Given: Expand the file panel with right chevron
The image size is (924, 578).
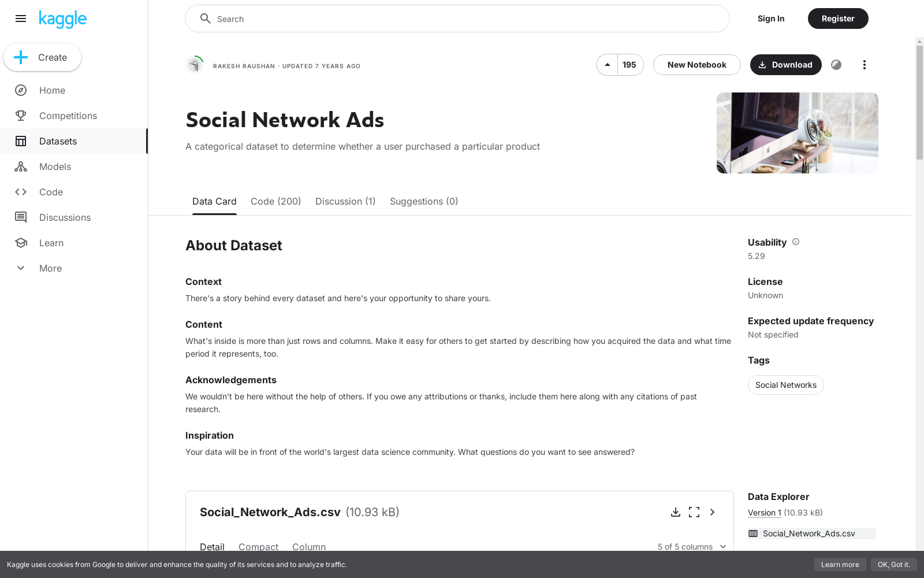Looking at the screenshot, I should click(713, 512).
